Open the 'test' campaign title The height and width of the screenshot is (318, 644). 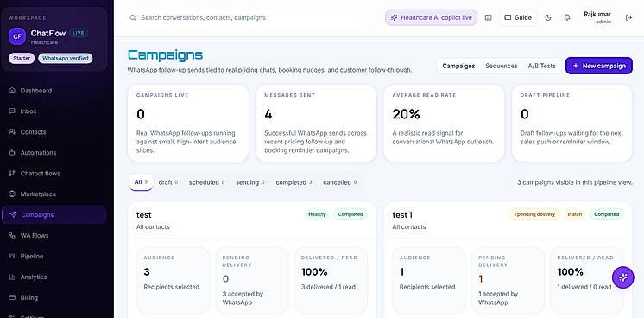(144, 215)
